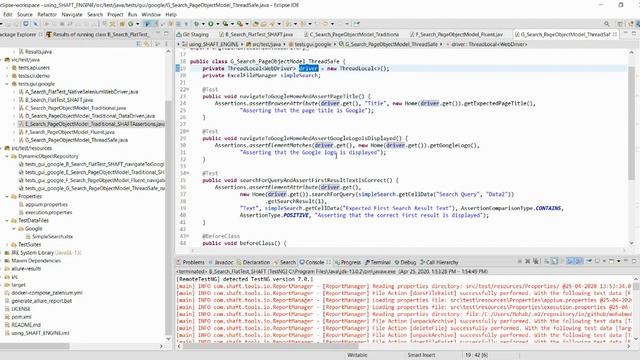The height and width of the screenshot is (360, 640).
Task: Open the Refactor menu
Action: [47, 14]
